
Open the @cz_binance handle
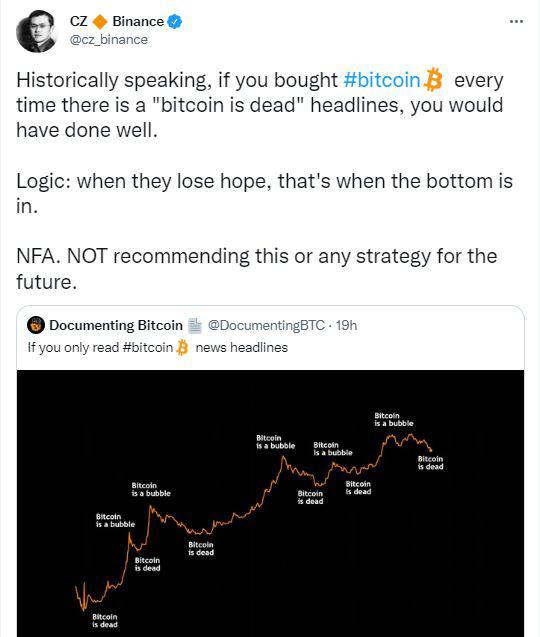pos(108,40)
